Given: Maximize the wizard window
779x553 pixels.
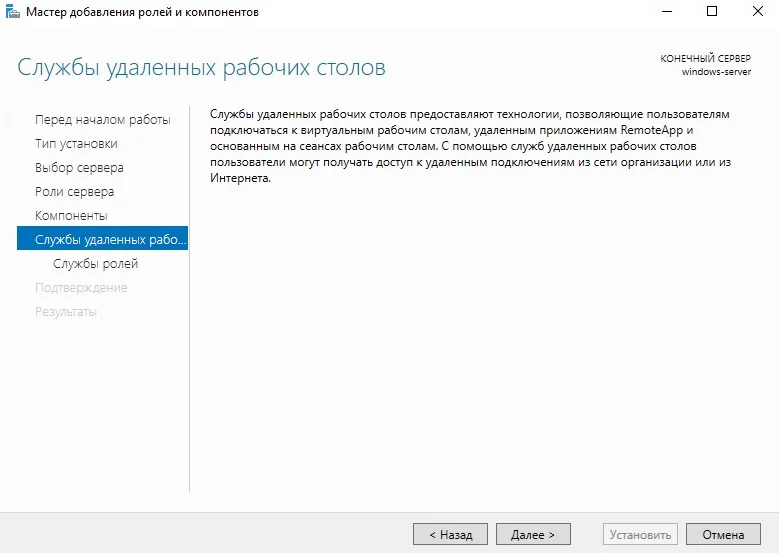Looking at the screenshot, I should coord(712,11).
